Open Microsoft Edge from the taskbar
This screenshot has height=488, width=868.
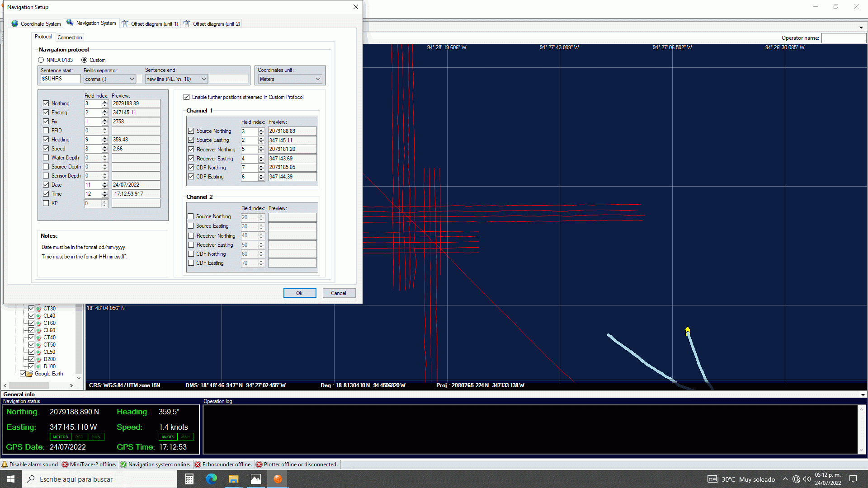tap(211, 479)
